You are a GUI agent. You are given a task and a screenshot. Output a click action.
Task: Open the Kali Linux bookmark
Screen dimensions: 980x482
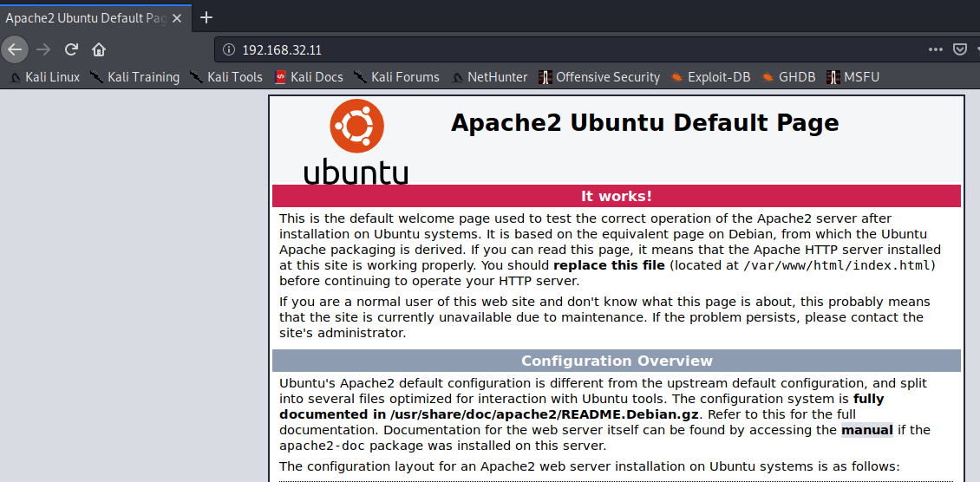tap(46, 77)
